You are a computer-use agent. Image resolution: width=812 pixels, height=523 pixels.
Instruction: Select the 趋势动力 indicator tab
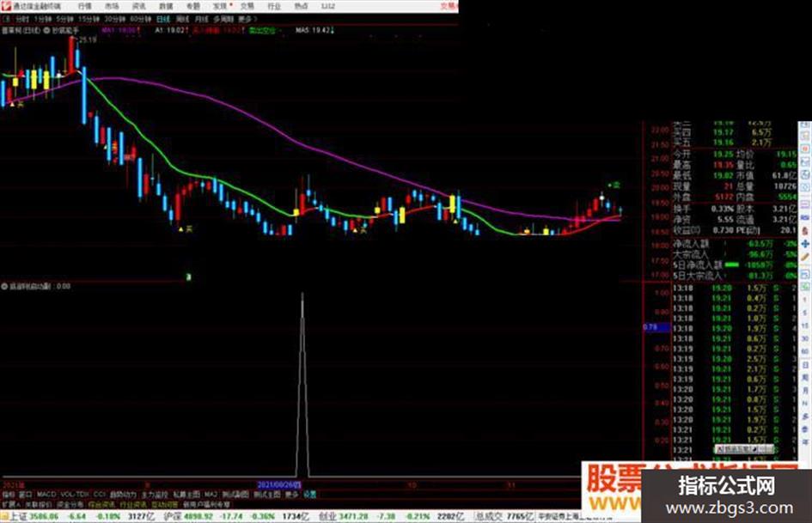(x=123, y=495)
